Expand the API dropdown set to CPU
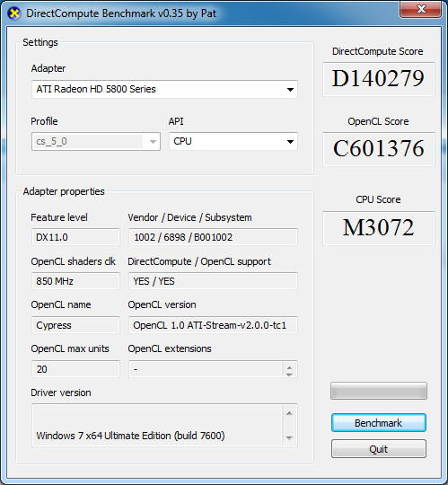 tap(233, 142)
